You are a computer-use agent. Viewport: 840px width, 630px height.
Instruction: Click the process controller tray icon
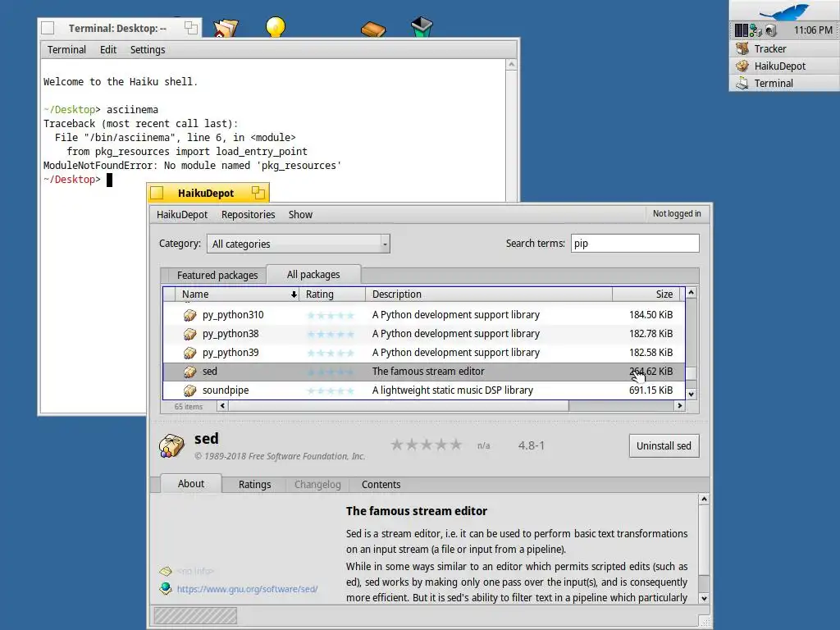[x=742, y=30]
